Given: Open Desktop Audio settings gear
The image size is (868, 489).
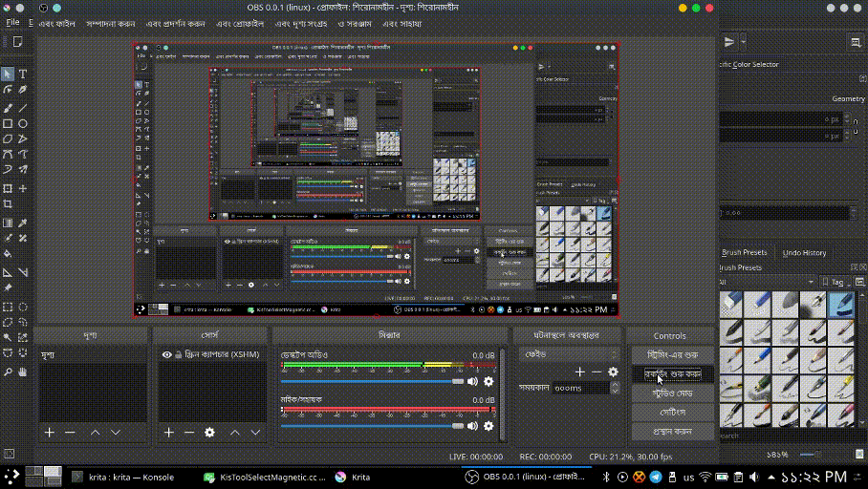Looking at the screenshot, I should (488, 381).
